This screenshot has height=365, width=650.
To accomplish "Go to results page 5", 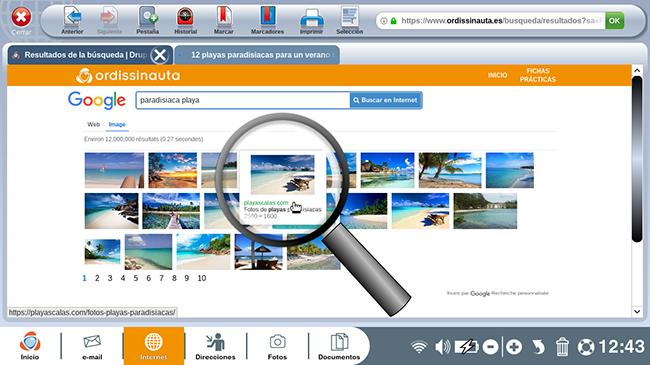I will 136,278.
